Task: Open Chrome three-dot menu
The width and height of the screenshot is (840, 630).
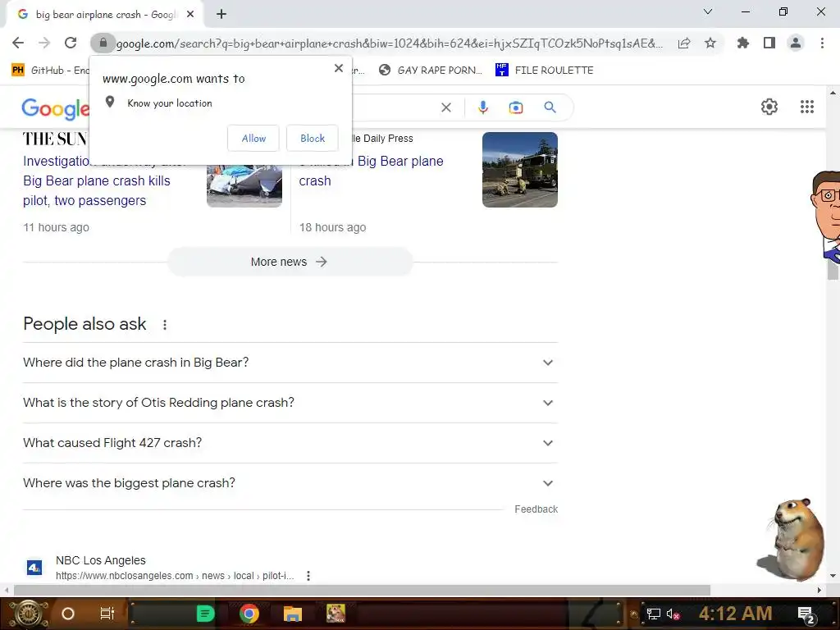Action: [x=822, y=43]
